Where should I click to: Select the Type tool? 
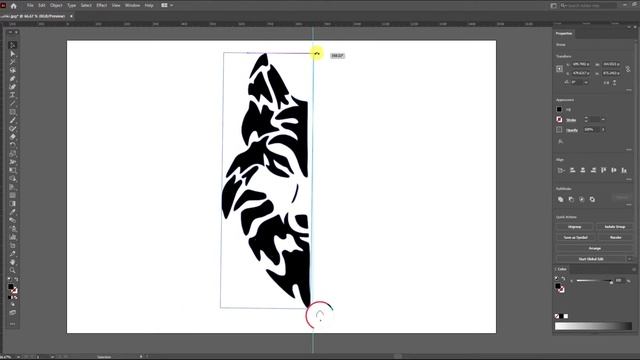click(x=13, y=95)
